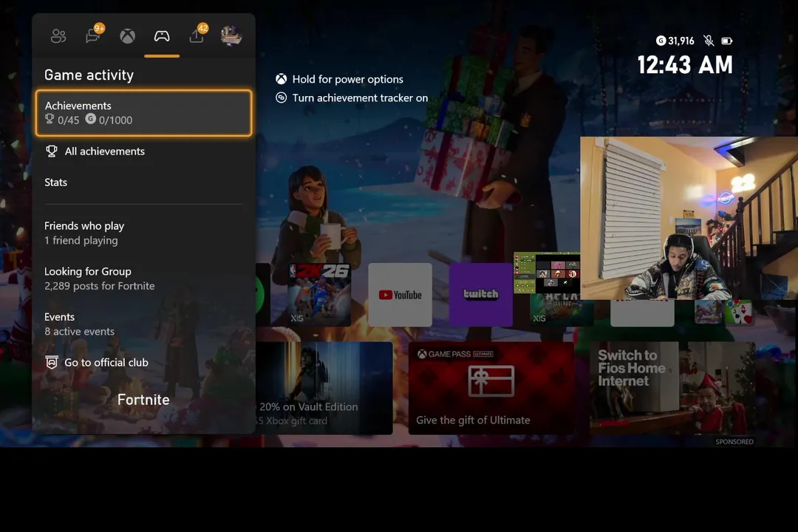Click the Xbox button icon for power options
This screenshot has height=532, width=798.
coord(281,79)
